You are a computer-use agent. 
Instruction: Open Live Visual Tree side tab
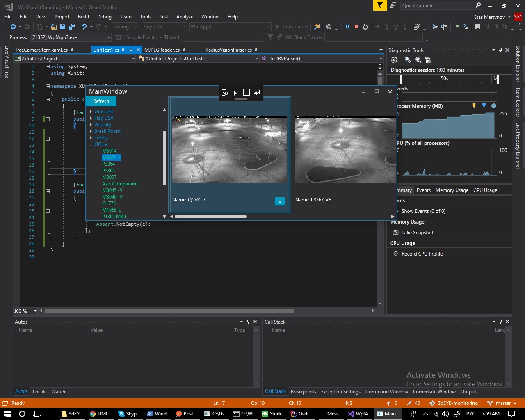[x=7, y=62]
